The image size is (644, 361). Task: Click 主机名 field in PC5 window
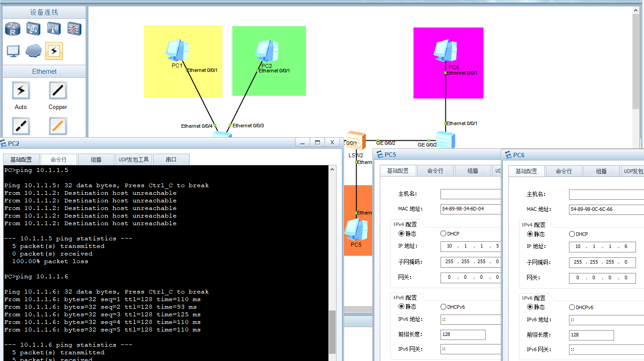pyautogui.click(x=470, y=194)
